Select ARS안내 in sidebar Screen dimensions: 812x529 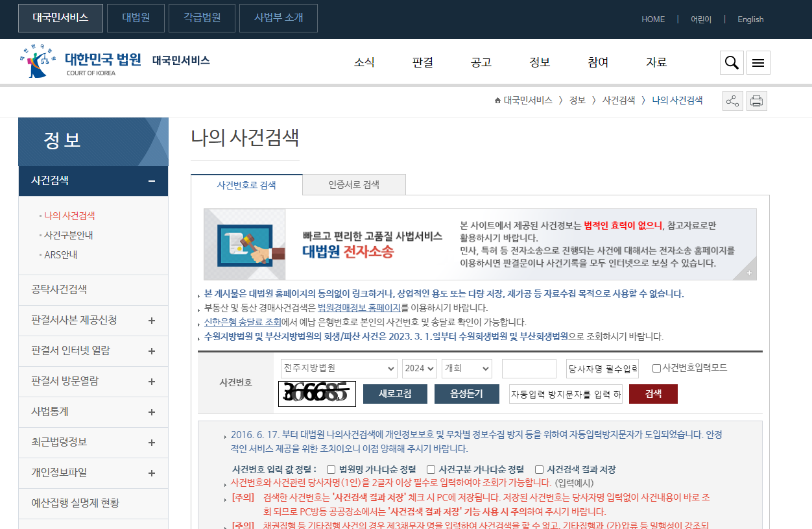pyautogui.click(x=61, y=254)
